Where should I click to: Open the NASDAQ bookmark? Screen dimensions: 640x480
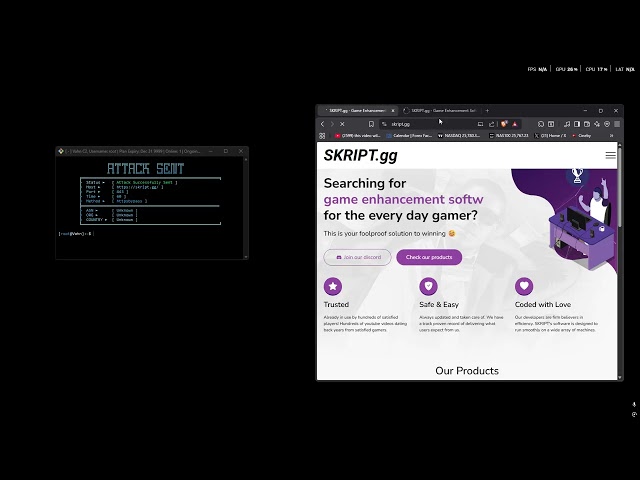click(x=459, y=136)
